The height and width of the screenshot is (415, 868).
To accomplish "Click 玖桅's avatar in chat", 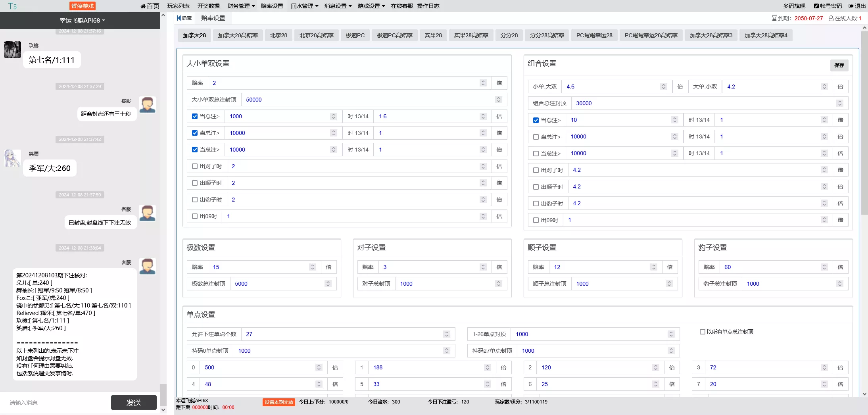I will coord(12,50).
